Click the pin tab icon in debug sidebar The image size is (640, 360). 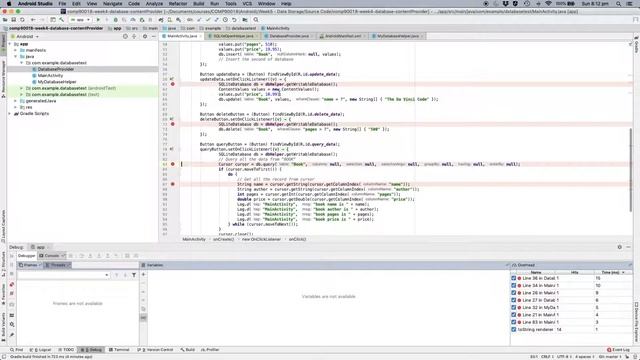[x=12, y=335]
